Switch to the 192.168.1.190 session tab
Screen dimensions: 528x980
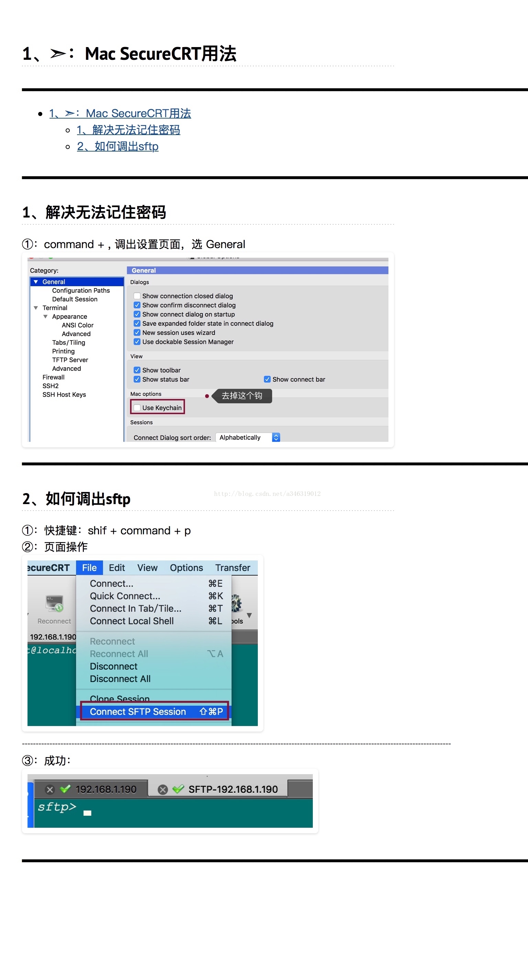coord(91,789)
